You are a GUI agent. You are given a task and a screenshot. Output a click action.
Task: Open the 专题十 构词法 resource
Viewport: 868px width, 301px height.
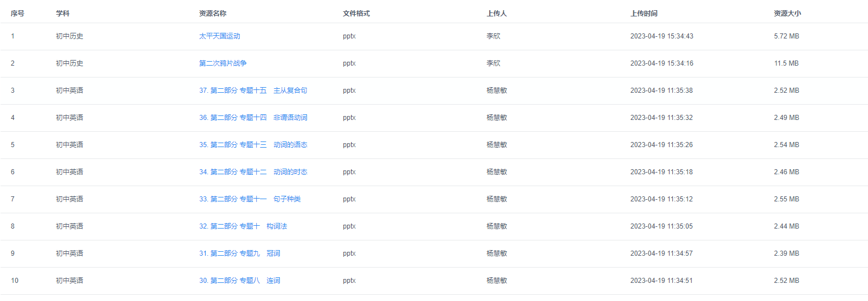point(243,226)
